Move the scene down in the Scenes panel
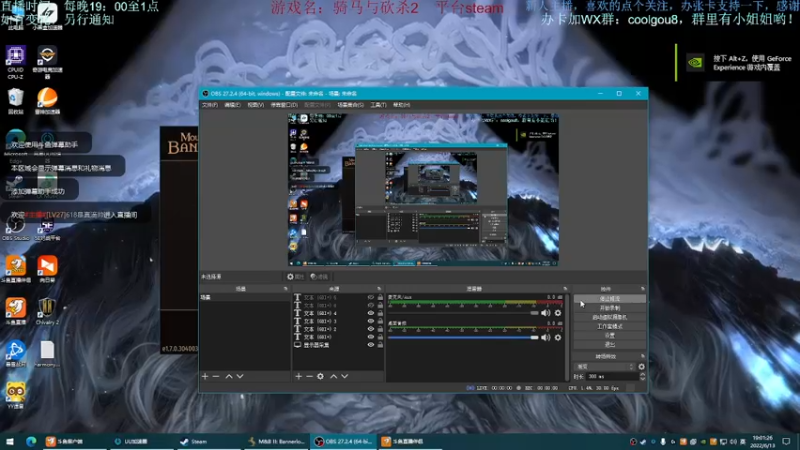The image size is (800, 450). (x=240, y=377)
